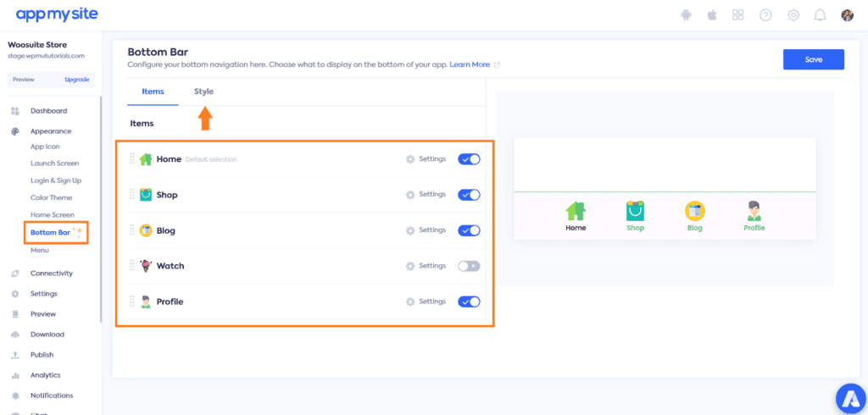Click the Profile row person icon
Viewport: 868px width, 415px height.
146,302
